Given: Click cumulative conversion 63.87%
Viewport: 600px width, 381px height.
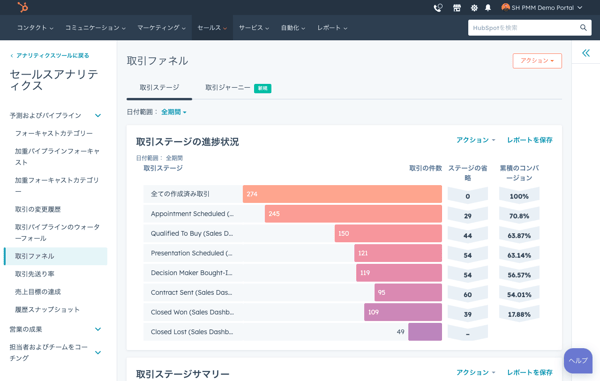Looking at the screenshot, I should pyautogui.click(x=519, y=236).
